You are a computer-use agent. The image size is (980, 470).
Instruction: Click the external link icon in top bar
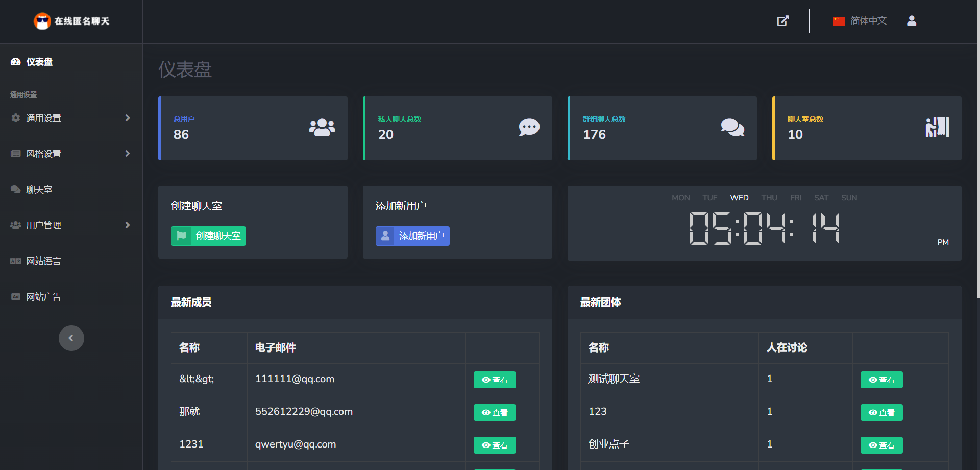click(x=783, y=21)
